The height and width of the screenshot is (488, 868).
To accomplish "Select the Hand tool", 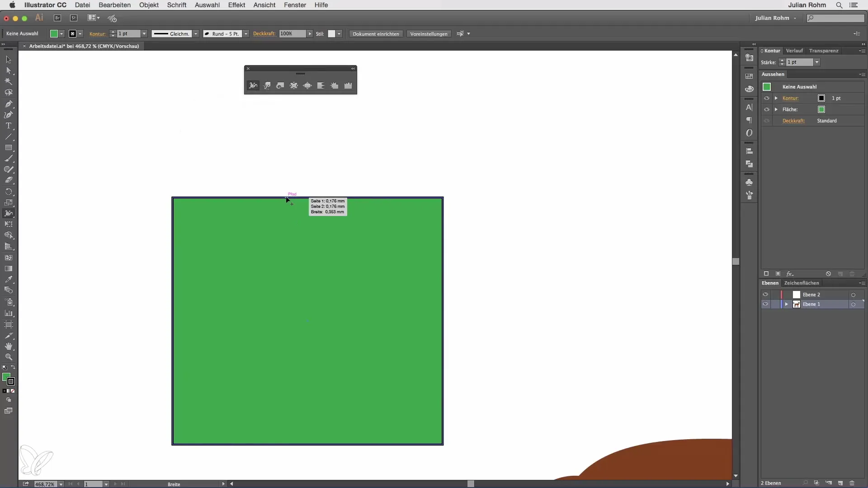I will tap(9, 347).
